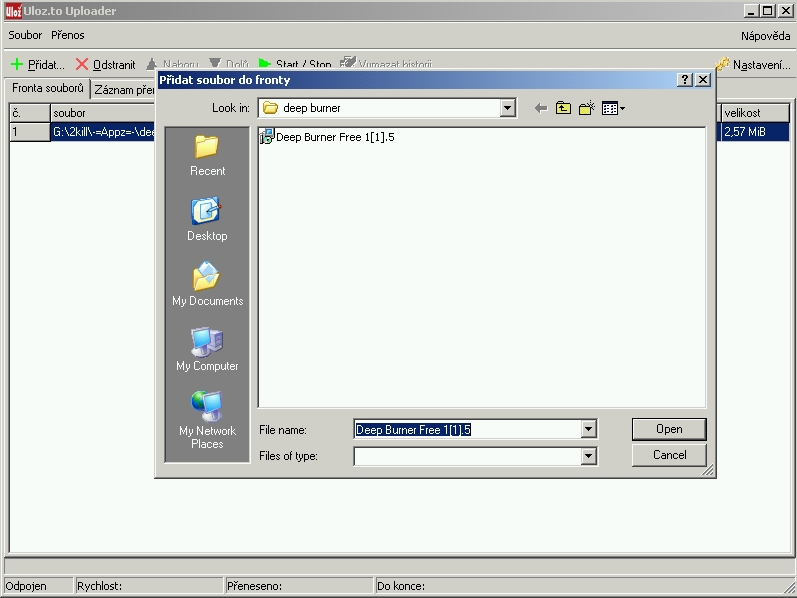Go back using the dialog's back arrow
Screen dimensions: 797x598
pyautogui.click(x=541, y=108)
